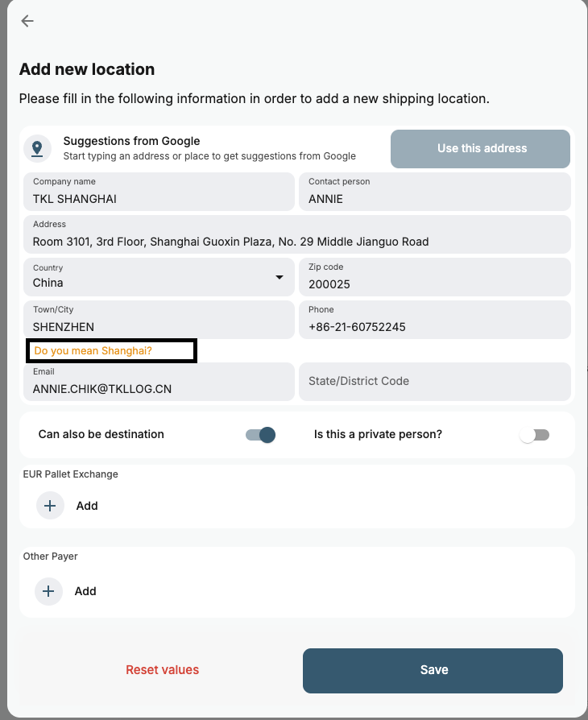
Task: Toggle the Can also be destination switch
Action: click(260, 435)
